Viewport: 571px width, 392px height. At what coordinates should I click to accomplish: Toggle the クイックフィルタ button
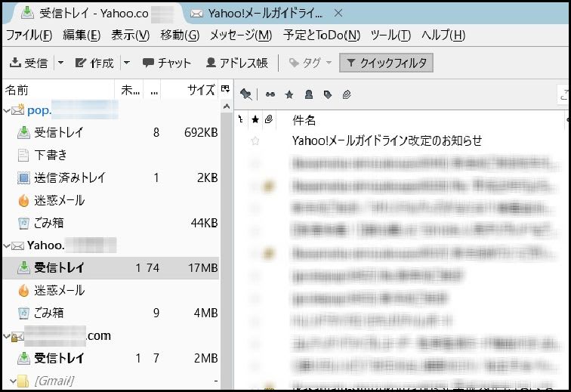coord(386,63)
